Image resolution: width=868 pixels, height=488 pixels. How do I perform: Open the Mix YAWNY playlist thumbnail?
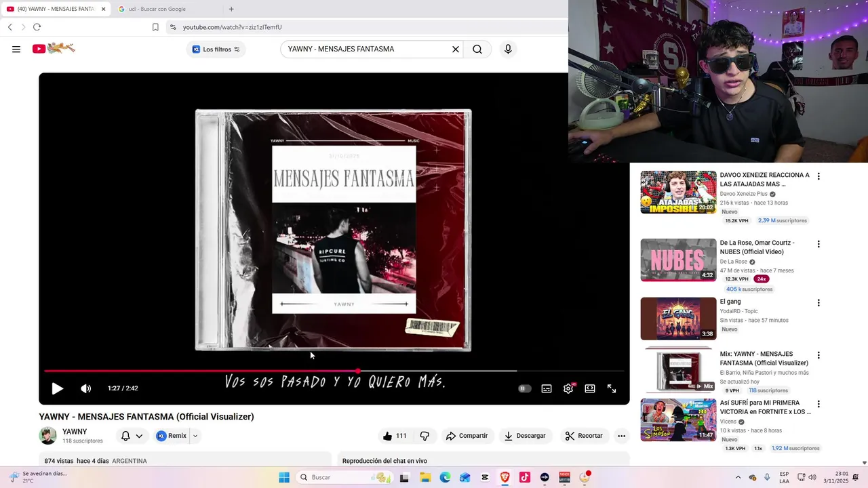[x=678, y=371]
